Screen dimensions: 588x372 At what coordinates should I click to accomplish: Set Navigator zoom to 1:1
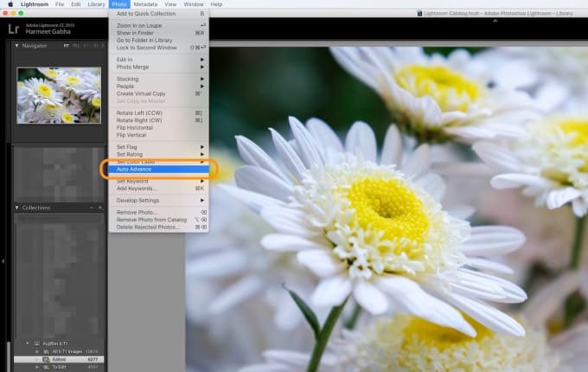pyautogui.click(x=86, y=46)
